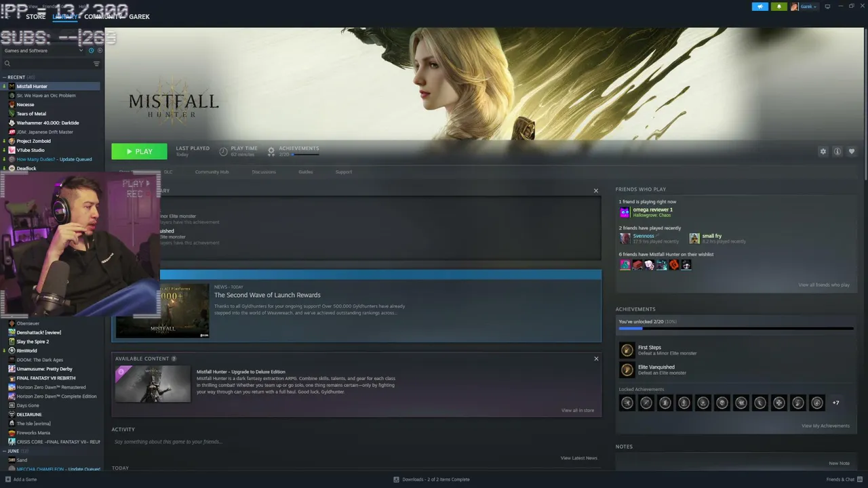Click the Available Content help question mark

tap(174, 359)
